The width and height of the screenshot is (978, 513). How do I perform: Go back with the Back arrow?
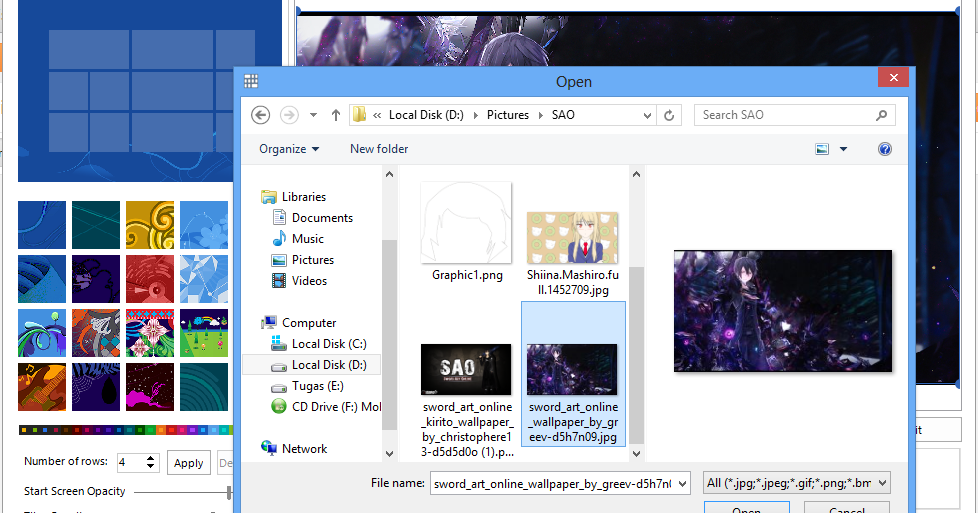pos(260,115)
